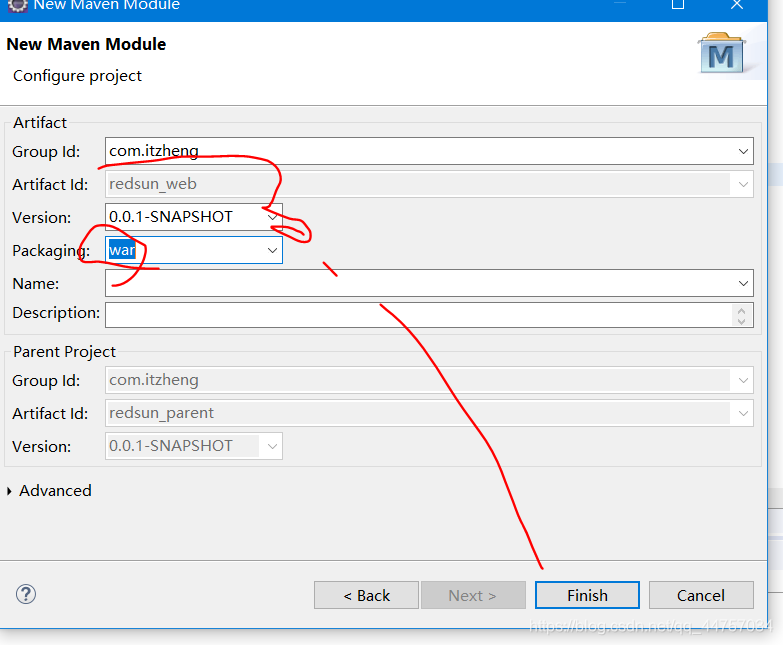The width and height of the screenshot is (783, 645).
Task: Click the 'Parent Project' group label
Action: (64, 352)
